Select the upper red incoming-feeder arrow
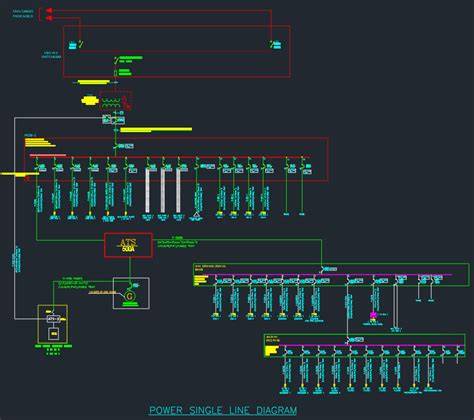474x420 pixels. click(49, 11)
